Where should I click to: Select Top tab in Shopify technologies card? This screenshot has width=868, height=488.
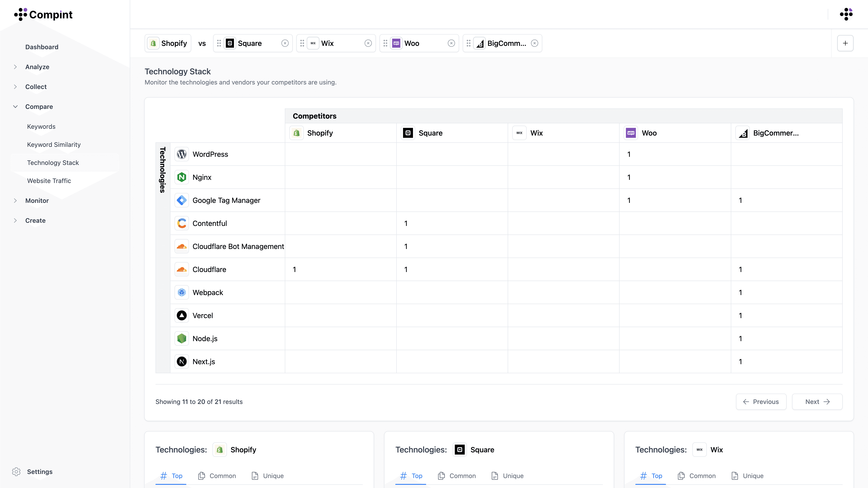171,476
